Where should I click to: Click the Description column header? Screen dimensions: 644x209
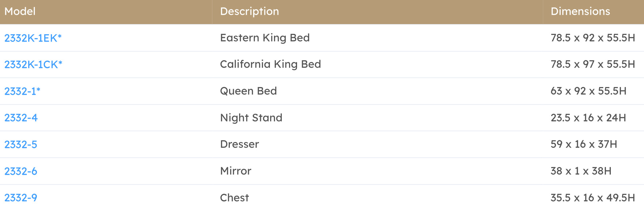(x=249, y=11)
